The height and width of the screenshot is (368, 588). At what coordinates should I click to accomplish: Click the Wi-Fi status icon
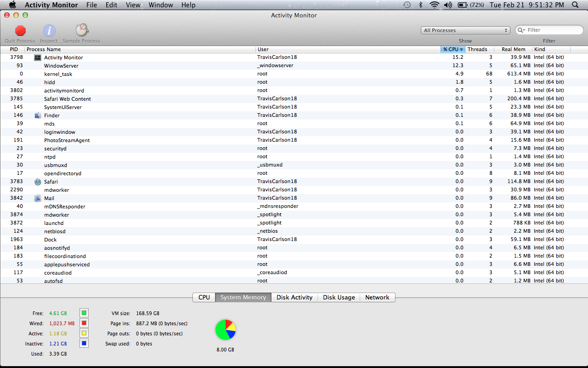click(x=434, y=5)
